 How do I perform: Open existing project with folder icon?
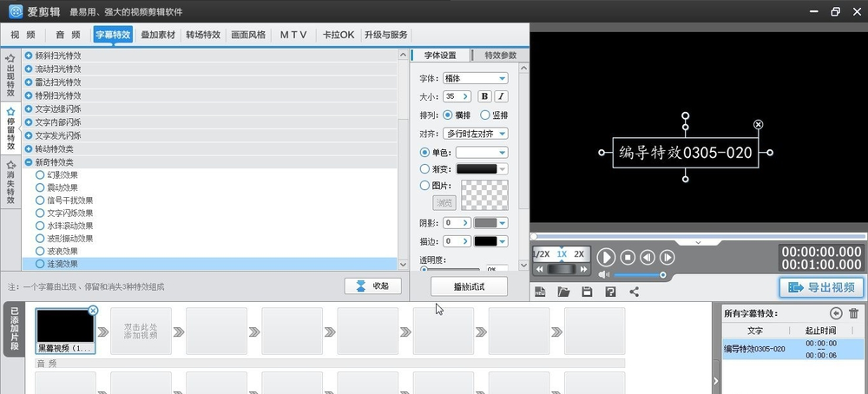coord(563,292)
